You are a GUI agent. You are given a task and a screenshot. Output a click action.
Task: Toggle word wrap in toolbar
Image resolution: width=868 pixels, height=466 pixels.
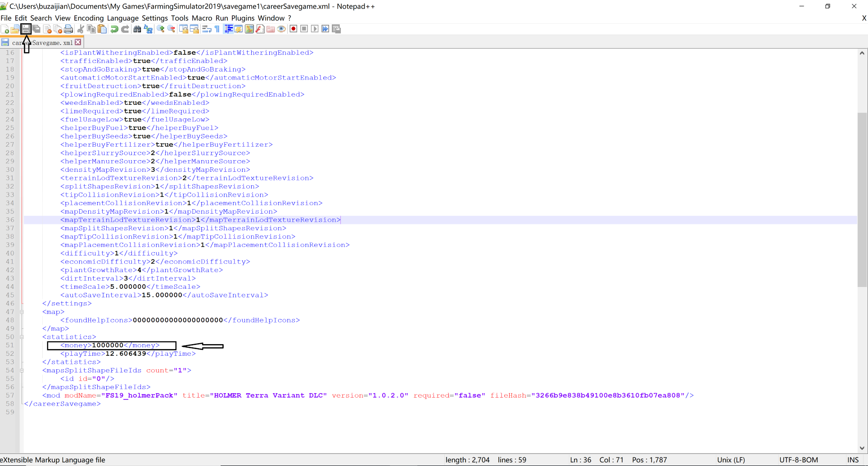pyautogui.click(x=207, y=29)
